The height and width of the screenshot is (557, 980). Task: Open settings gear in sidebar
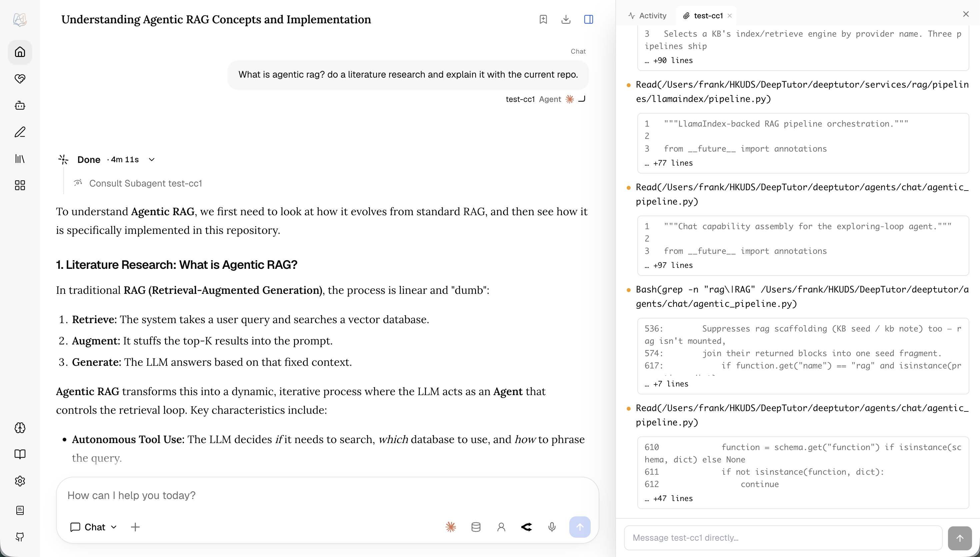coord(20,481)
